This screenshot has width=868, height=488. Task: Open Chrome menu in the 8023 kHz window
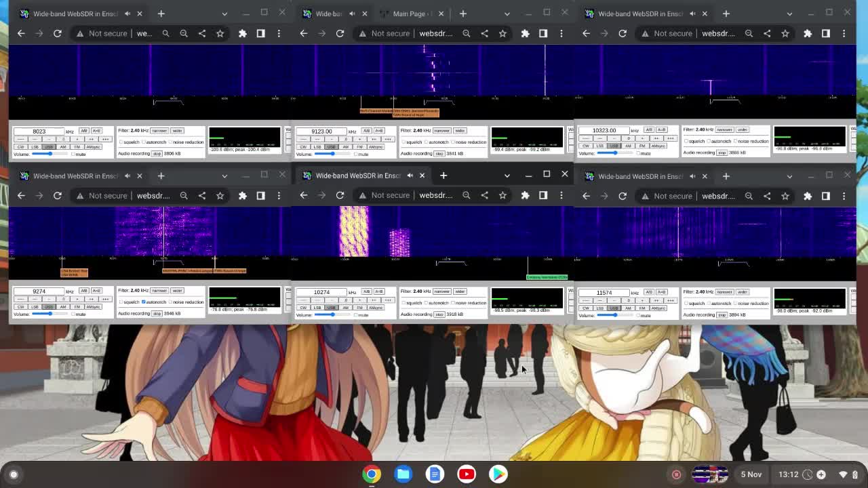[x=279, y=33]
